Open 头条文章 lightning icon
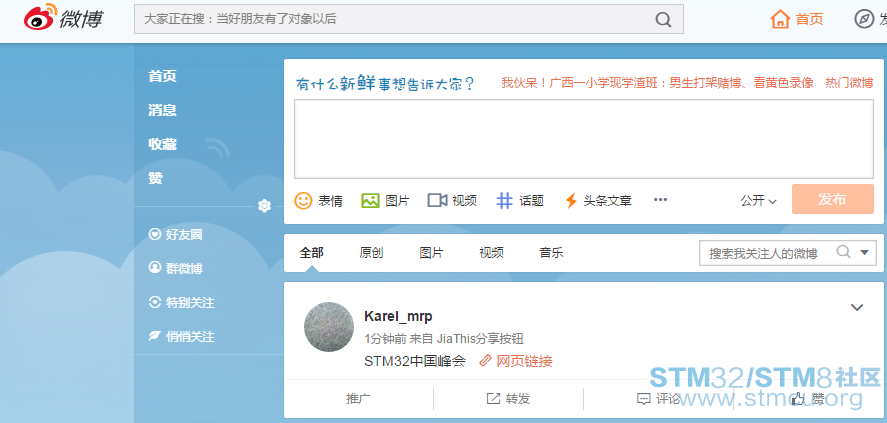 [571, 200]
